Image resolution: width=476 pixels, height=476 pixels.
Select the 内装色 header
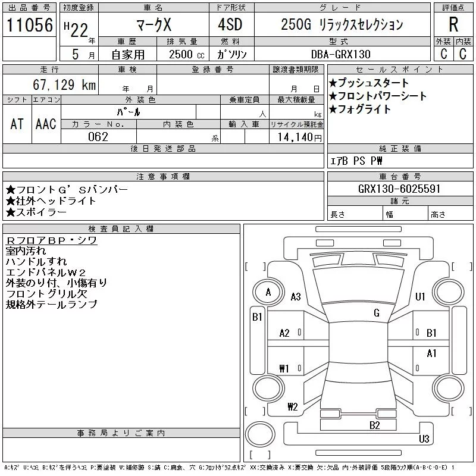click(178, 124)
